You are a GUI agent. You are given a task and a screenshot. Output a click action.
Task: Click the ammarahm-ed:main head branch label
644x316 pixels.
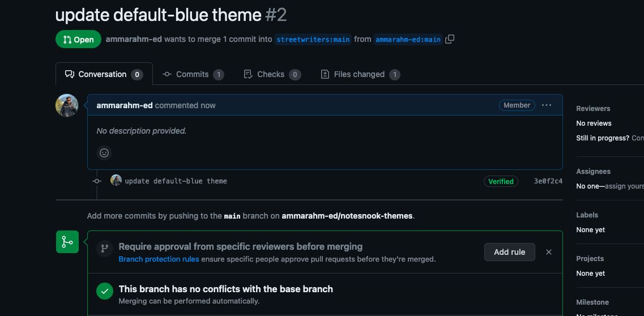(x=408, y=40)
